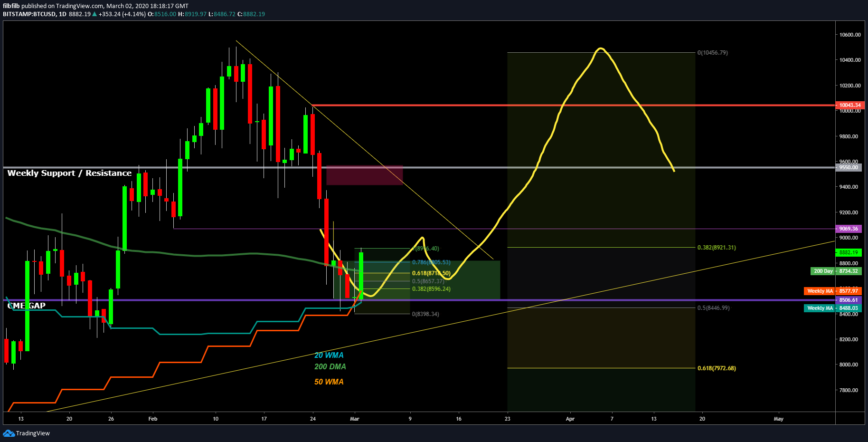Click the 'Apr' date axis label

click(x=570, y=419)
